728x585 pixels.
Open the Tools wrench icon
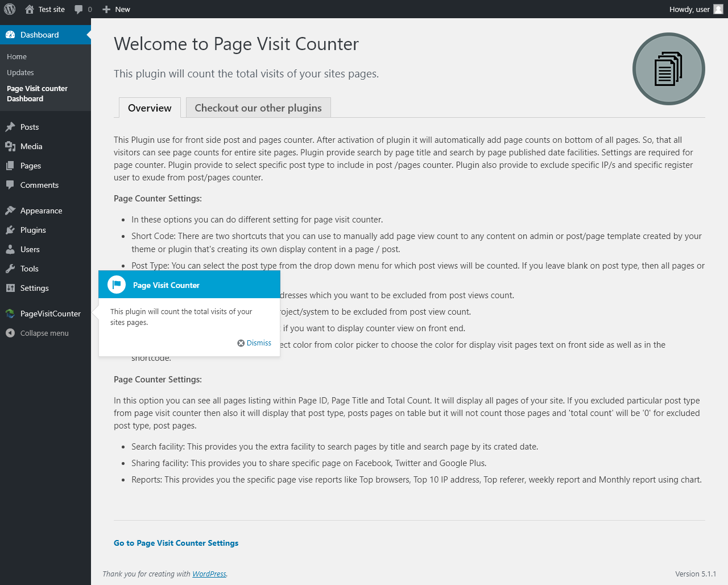(10, 269)
